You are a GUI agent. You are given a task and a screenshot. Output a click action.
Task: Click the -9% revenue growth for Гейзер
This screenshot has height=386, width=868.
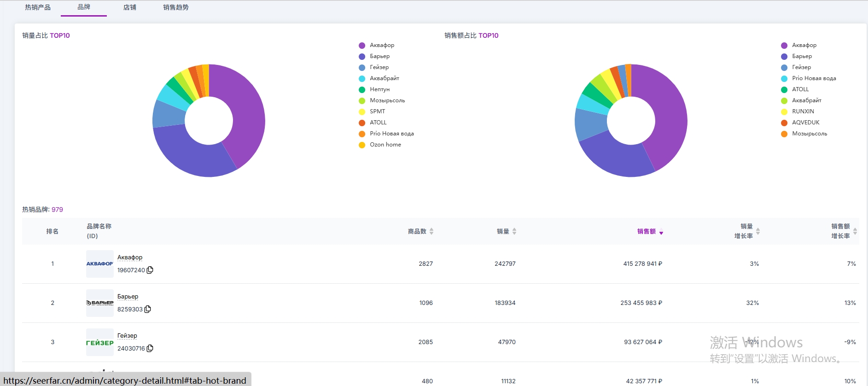pos(850,342)
